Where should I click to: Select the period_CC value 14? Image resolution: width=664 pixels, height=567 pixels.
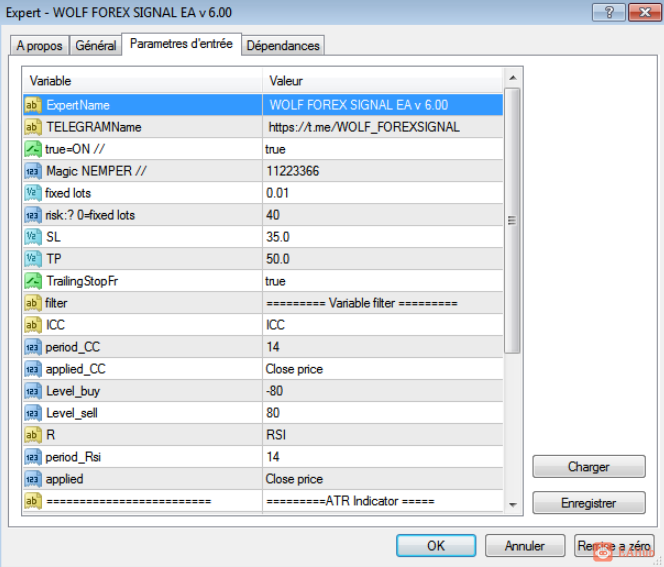click(383, 347)
